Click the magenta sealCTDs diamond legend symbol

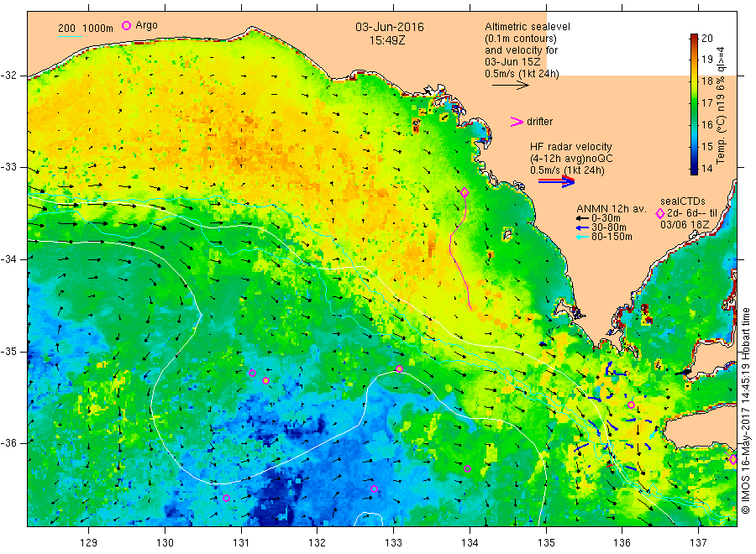(x=660, y=213)
